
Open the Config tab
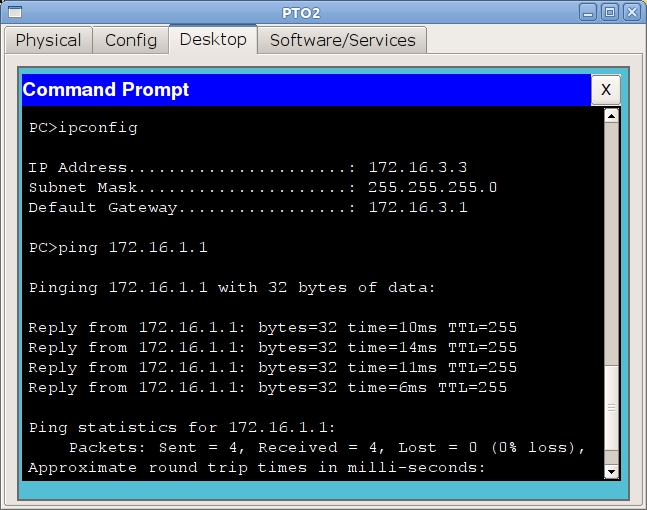coord(131,40)
